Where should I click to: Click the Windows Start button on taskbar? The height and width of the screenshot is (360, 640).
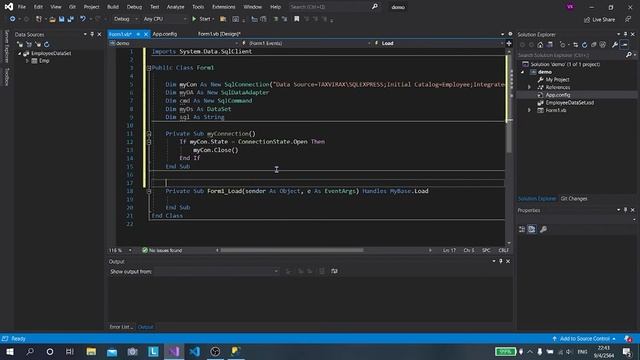(10, 351)
